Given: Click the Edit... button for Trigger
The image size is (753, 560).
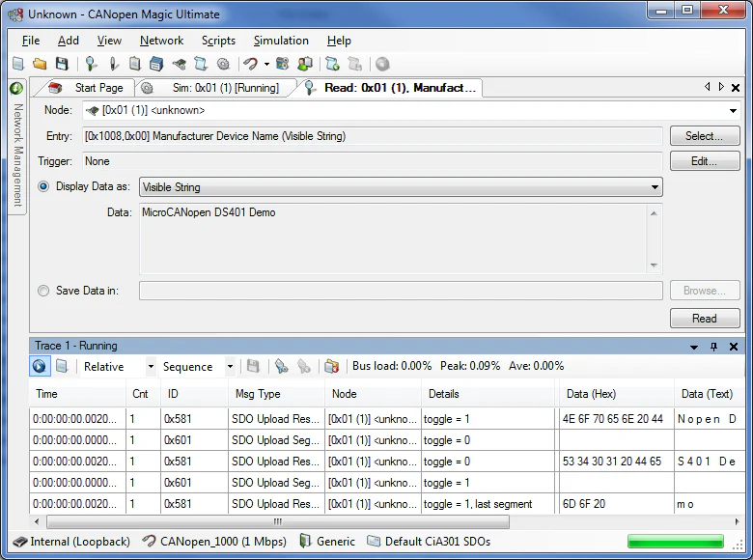Looking at the screenshot, I should (705, 161).
